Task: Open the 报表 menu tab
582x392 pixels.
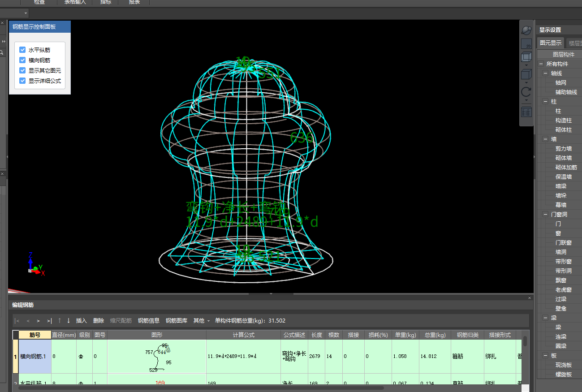Action: (134, 2)
